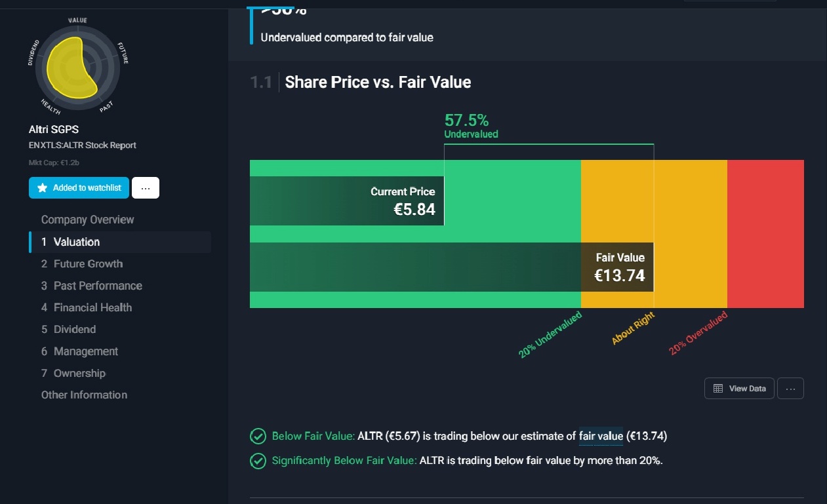The image size is (827, 504).
Task: Click the Significantly Below Fair Value checkmark
Action: (x=258, y=461)
